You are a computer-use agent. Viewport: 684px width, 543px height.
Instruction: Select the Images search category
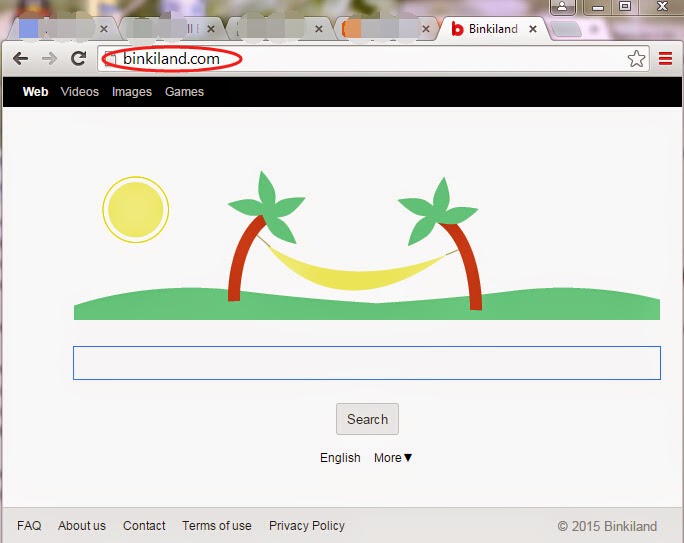click(132, 92)
